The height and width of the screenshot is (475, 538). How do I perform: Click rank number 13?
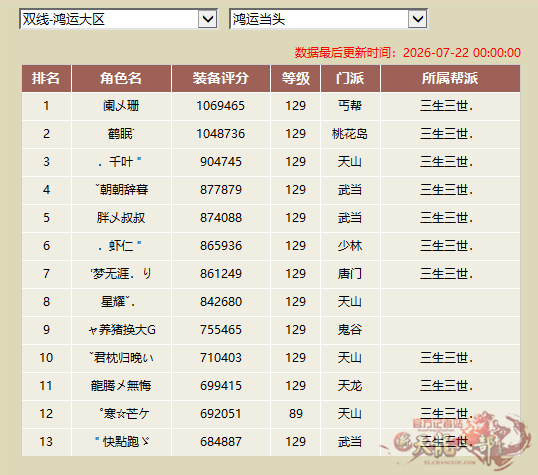coord(46,442)
